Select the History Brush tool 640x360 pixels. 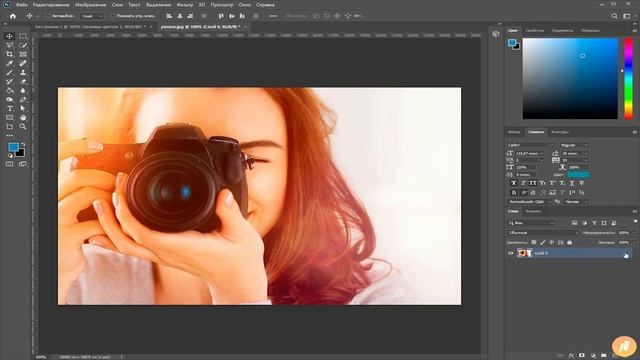click(9, 81)
